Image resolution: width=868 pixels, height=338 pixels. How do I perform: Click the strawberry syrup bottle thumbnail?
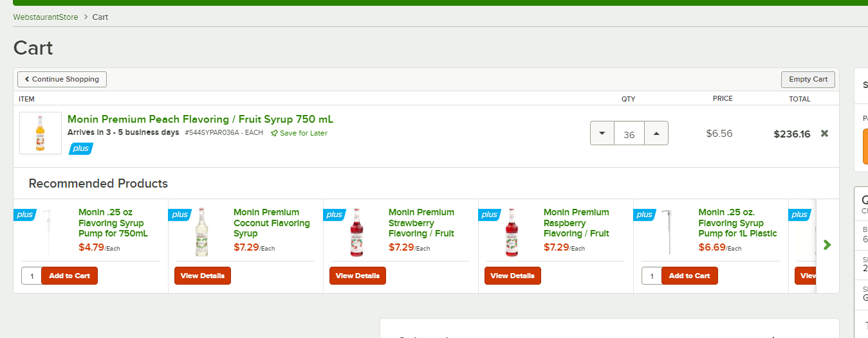click(x=357, y=232)
